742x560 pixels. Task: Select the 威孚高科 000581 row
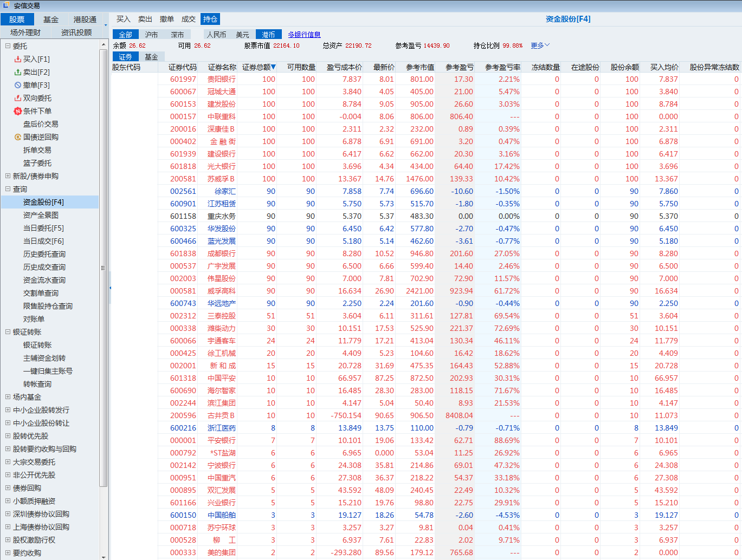click(x=425, y=291)
